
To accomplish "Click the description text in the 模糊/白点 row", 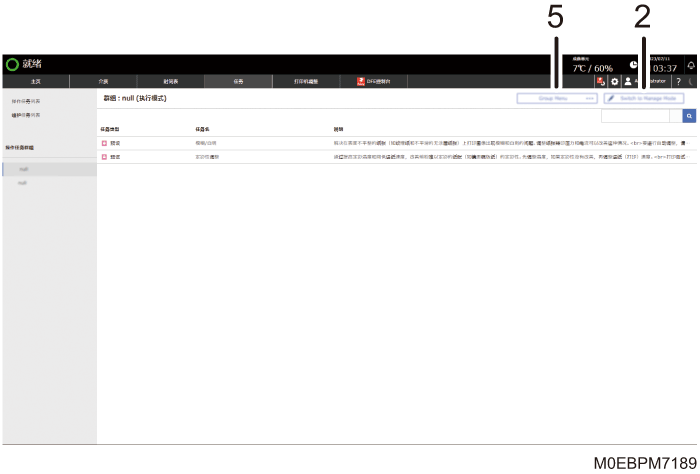I will [512, 143].
